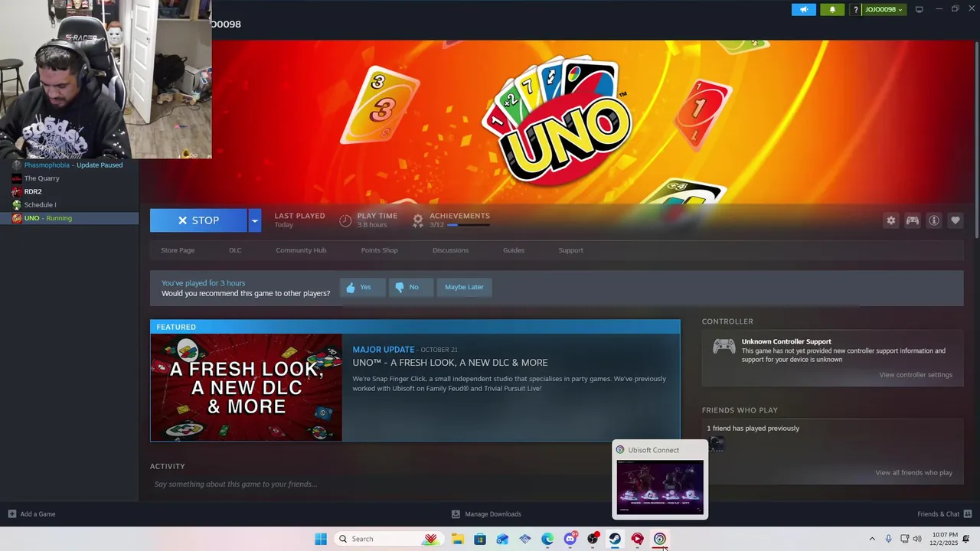The image size is (980, 551).
Task: Open the featured major update thumbnail
Action: click(x=247, y=387)
